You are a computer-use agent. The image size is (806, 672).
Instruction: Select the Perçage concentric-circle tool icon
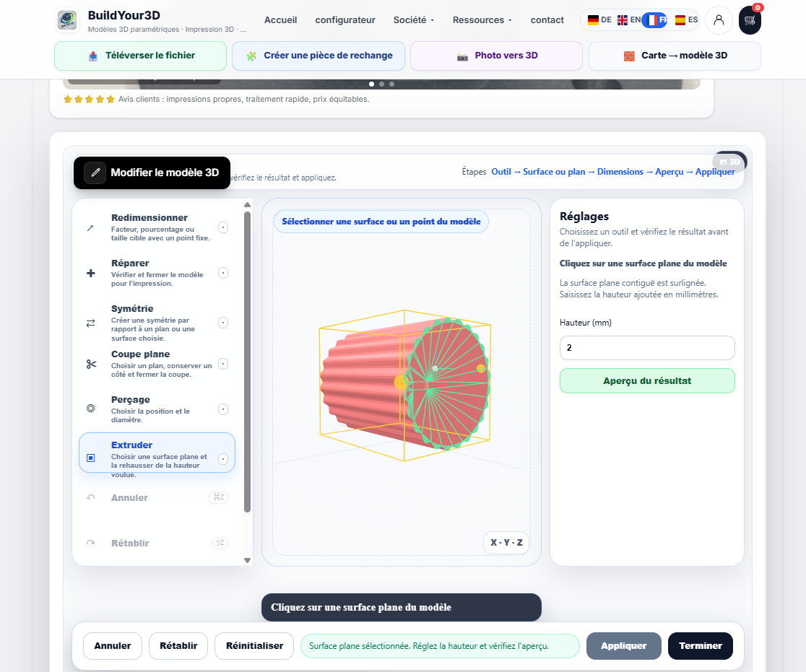tap(90, 409)
